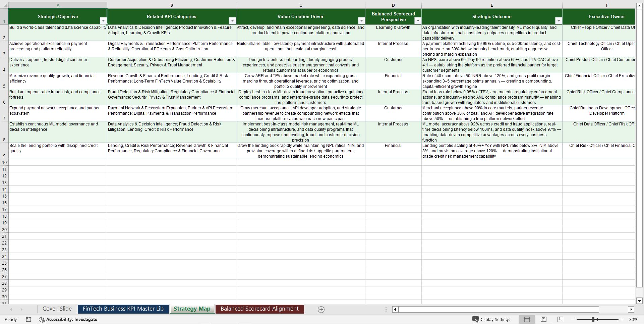
Task: Click 'Chief Financial Officer / Chief Executive' cell
Action: 599,81
